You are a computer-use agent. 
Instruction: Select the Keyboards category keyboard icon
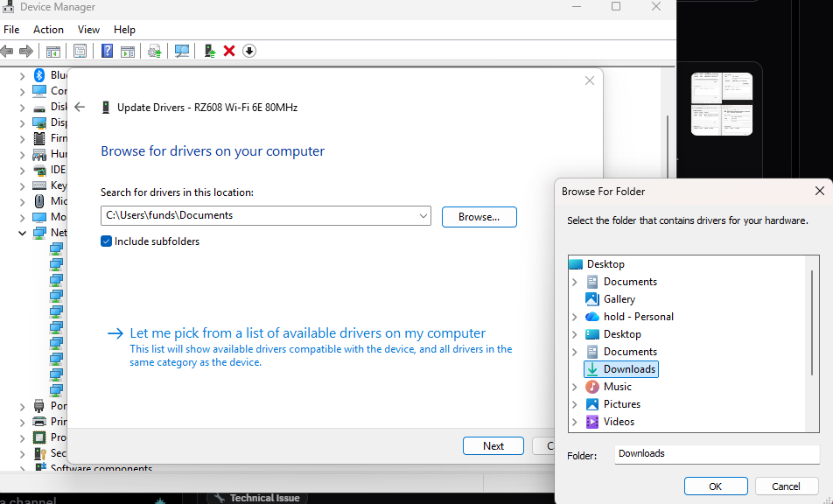pyautogui.click(x=39, y=185)
